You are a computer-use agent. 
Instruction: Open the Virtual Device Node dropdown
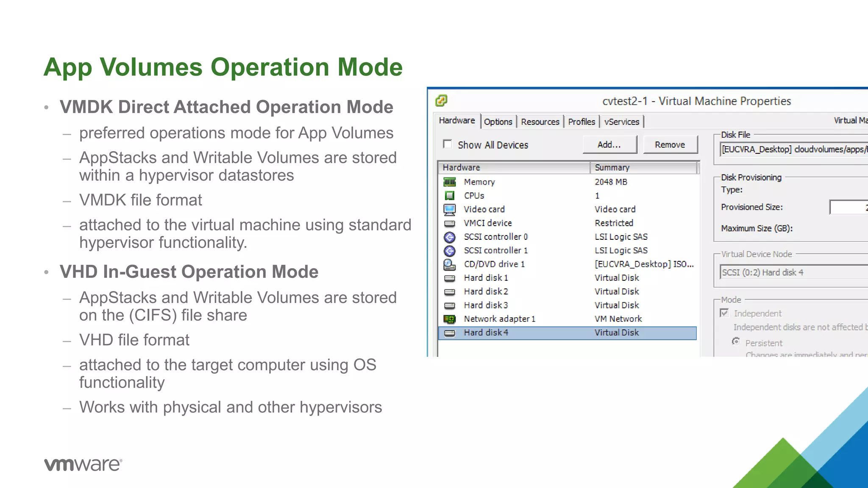pyautogui.click(x=793, y=272)
